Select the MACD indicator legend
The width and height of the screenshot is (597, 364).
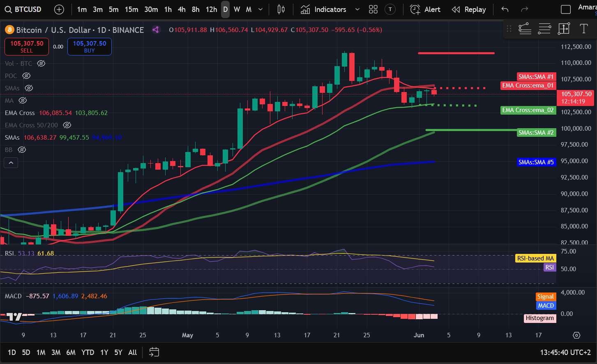pos(13,296)
